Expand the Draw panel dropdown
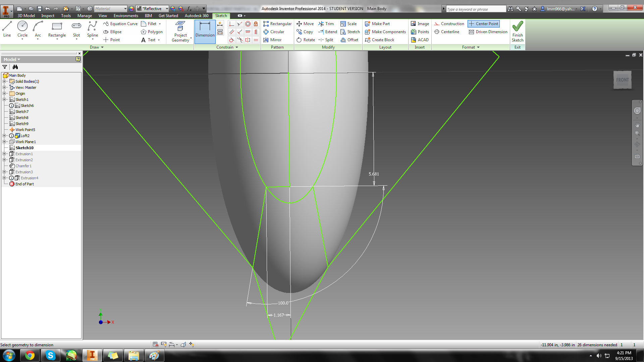644x362 pixels. pyautogui.click(x=102, y=47)
